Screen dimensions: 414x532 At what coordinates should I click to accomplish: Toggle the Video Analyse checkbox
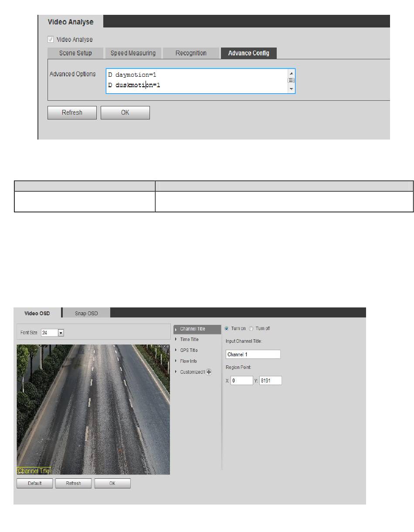point(51,40)
